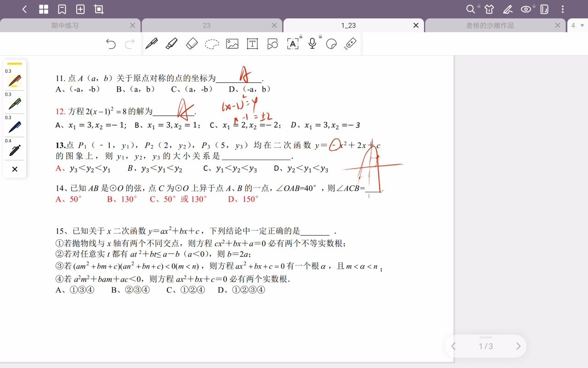Insert a text box
Screen dimensions: 588x368
point(252,44)
